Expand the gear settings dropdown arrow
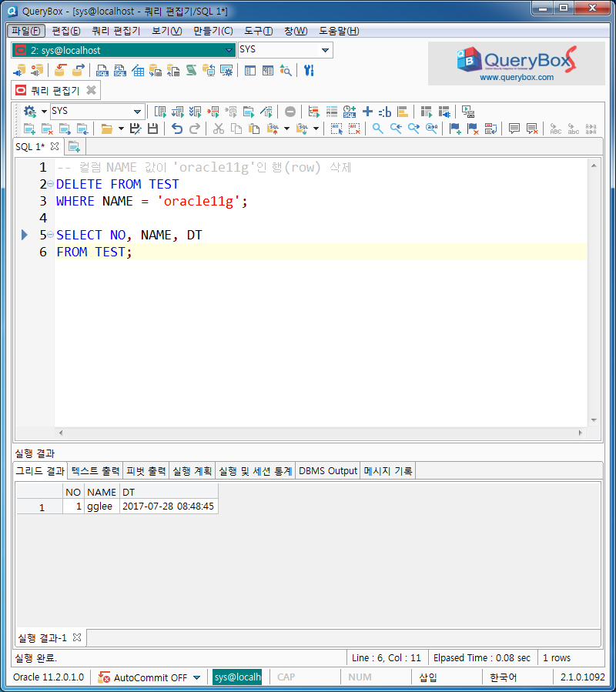 [x=44, y=112]
